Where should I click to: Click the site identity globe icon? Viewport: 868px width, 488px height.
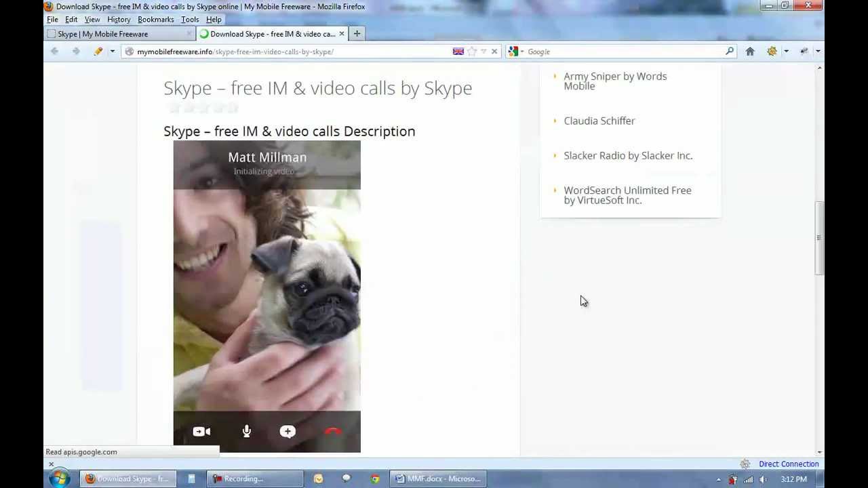click(x=129, y=52)
